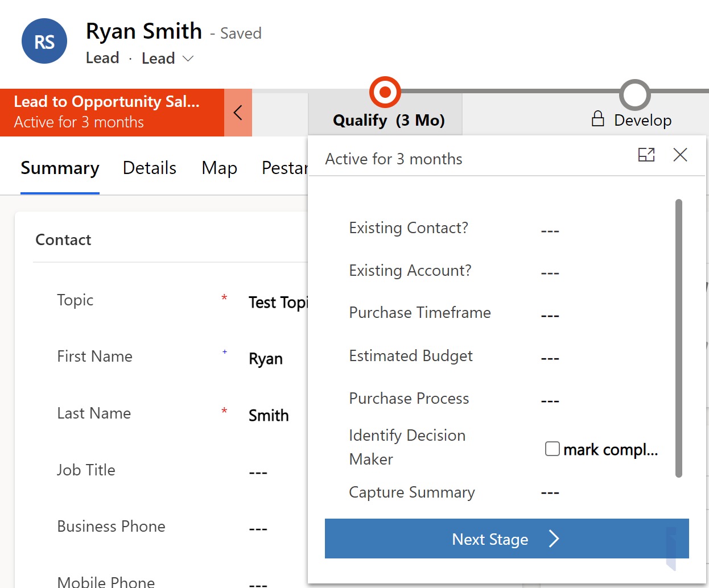Open the Map tab
709x588 pixels.
coord(219,168)
